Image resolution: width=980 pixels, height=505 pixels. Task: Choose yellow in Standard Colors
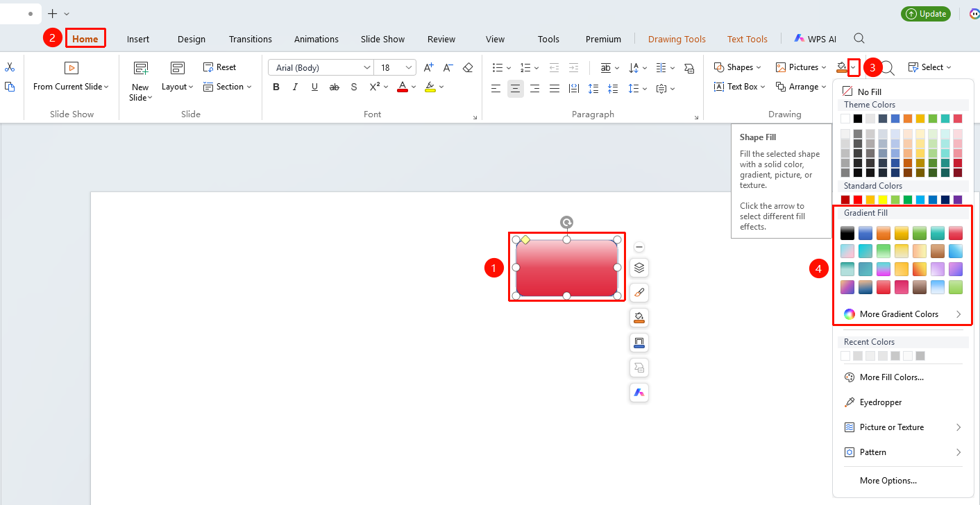pos(883,200)
